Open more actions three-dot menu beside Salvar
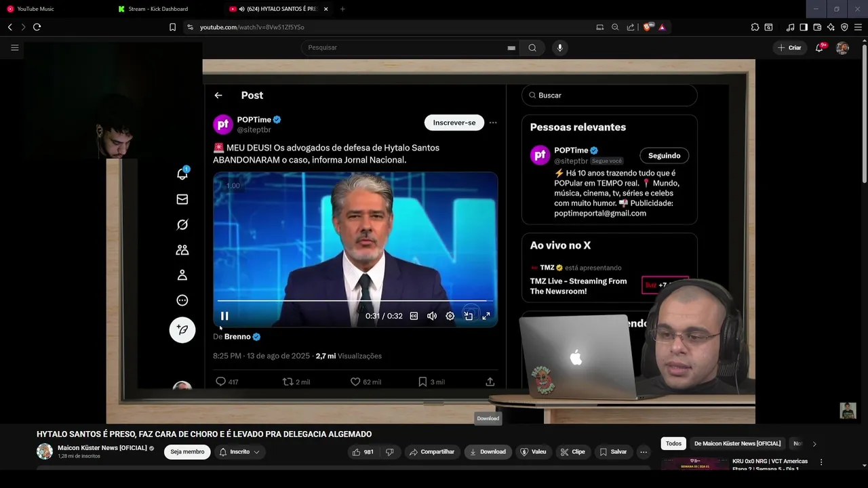Viewport: 868px width, 488px height. [644, 452]
